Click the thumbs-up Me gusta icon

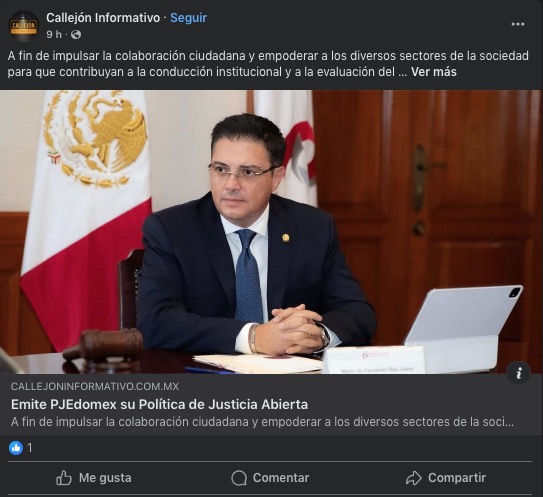click(x=64, y=478)
